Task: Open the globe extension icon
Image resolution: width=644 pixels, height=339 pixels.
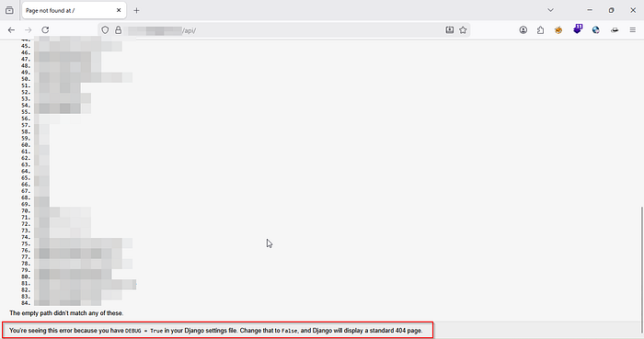Action: pos(595,30)
